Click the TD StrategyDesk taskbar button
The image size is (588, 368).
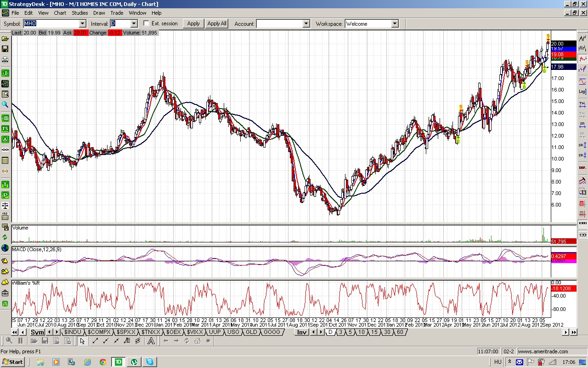tap(119, 362)
